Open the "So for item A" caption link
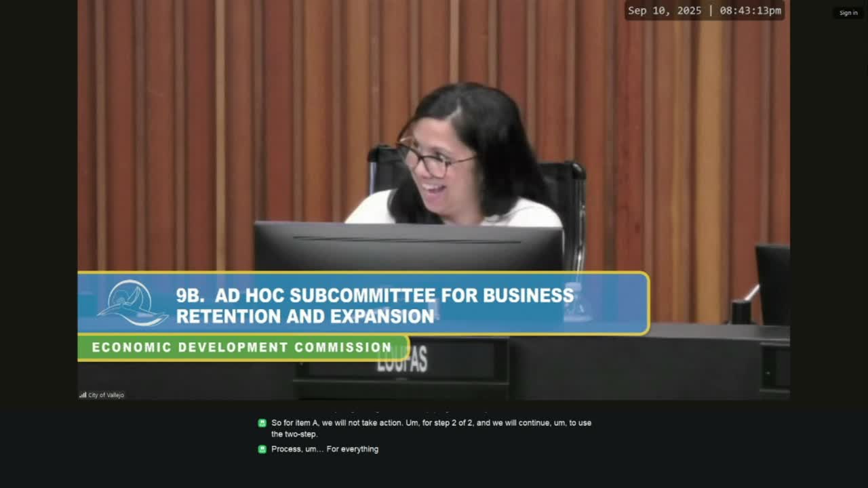 [431, 422]
